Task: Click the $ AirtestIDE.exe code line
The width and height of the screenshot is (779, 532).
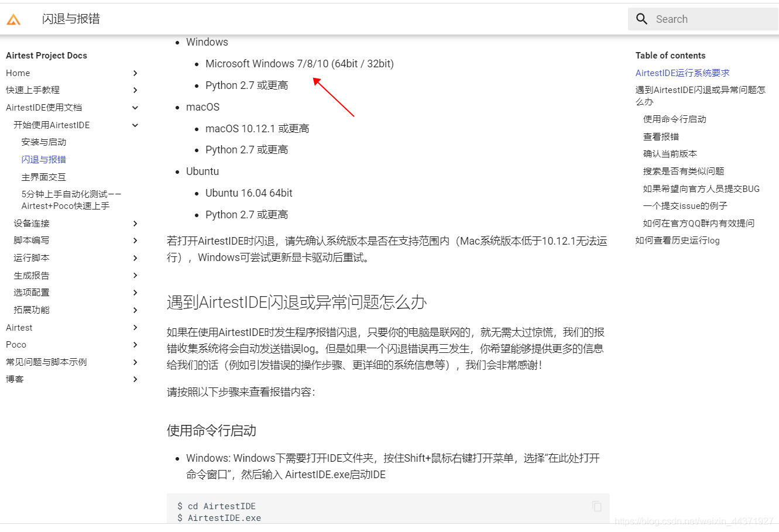Action: (x=219, y=518)
